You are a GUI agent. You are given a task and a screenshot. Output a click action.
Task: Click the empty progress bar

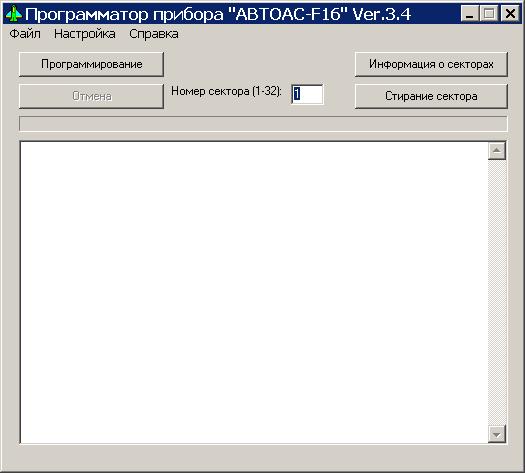point(263,124)
